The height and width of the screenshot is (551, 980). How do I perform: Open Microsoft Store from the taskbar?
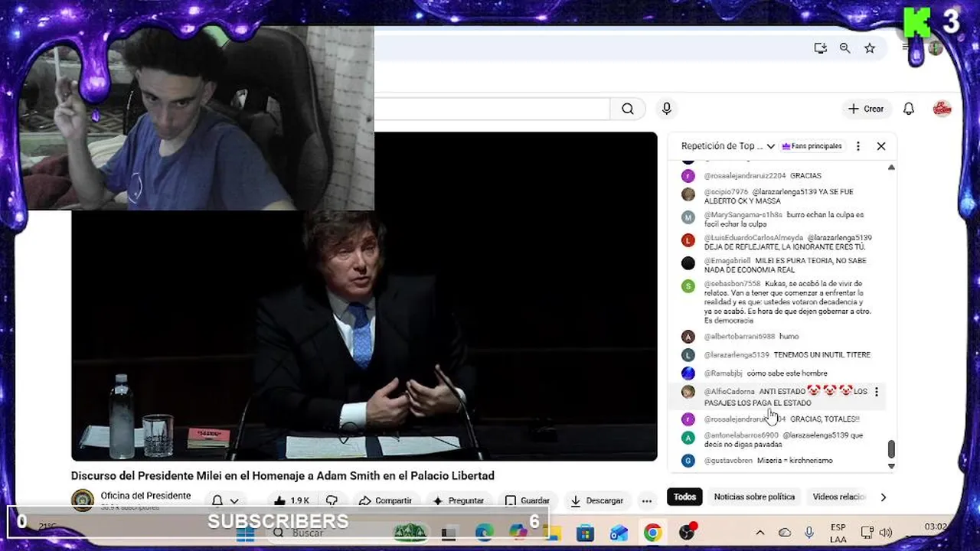click(x=586, y=533)
